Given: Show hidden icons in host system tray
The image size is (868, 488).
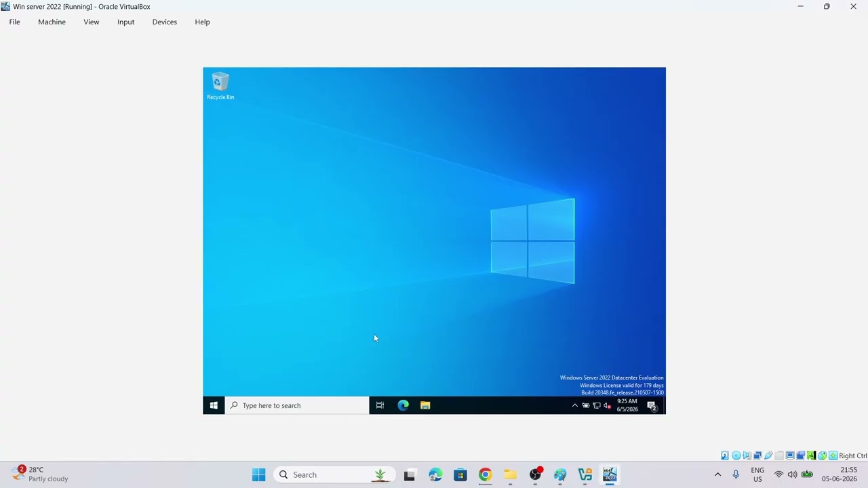Looking at the screenshot, I should click(x=717, y=474).
